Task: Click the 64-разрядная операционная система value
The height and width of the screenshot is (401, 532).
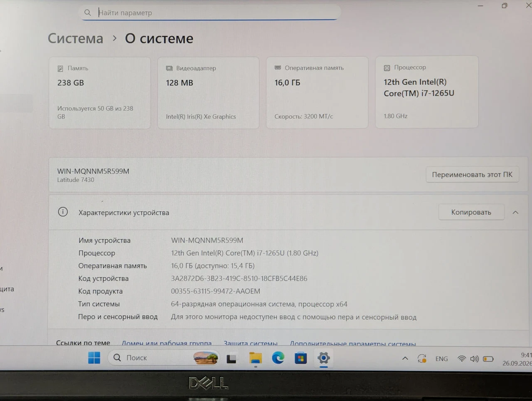Action: coord(259,304)
